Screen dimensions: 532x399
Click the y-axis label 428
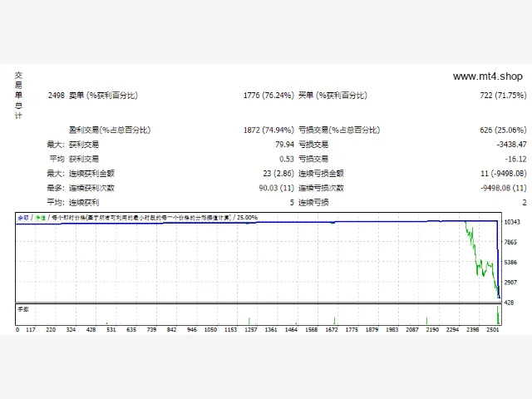pos(509,303)
